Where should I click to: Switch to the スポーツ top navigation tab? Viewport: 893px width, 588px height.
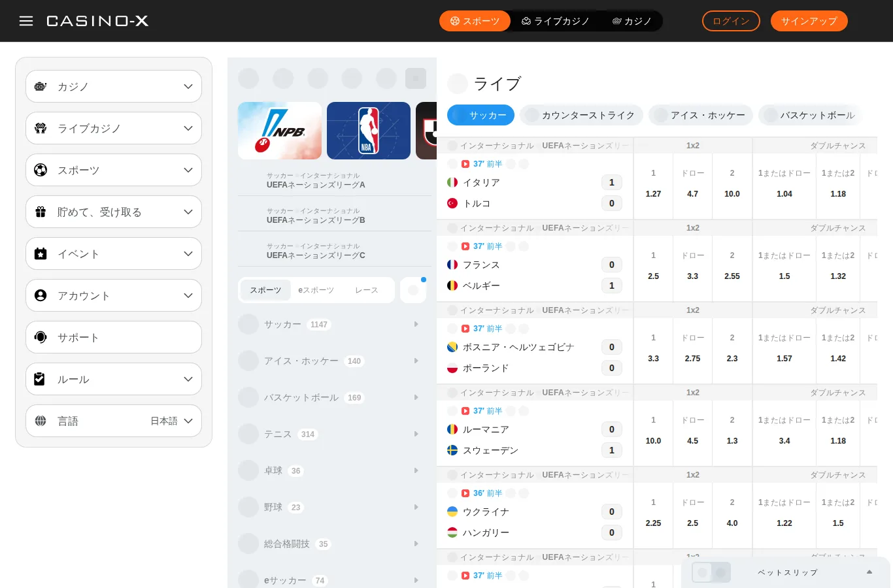475,21
